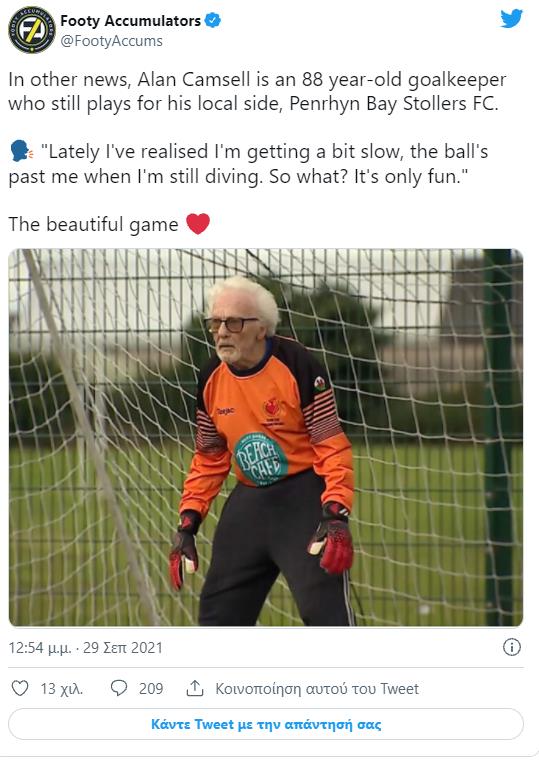
Task: Click the speaking head emoji
Action: point(21,152)
